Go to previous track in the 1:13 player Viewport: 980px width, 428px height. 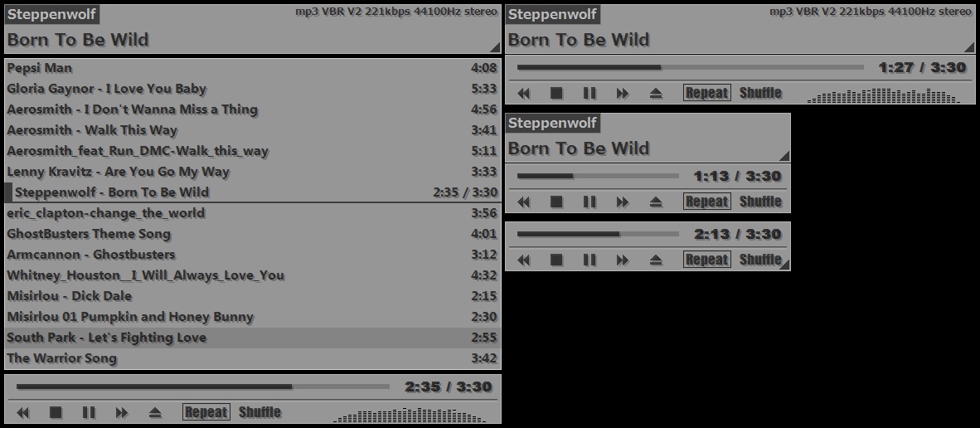click(x=524, y=202)
